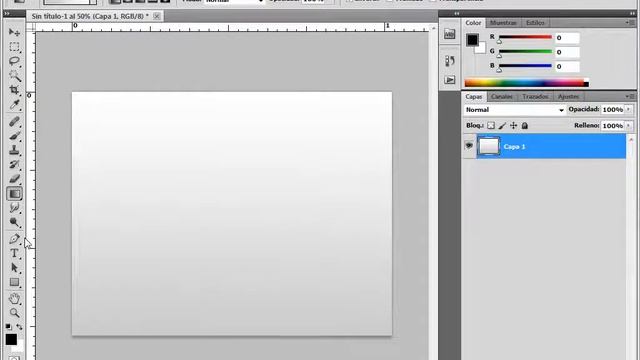Open the Mini Bridge collapsed panel icon
This screenshot has width=640, height=360.
coord(449,34)
